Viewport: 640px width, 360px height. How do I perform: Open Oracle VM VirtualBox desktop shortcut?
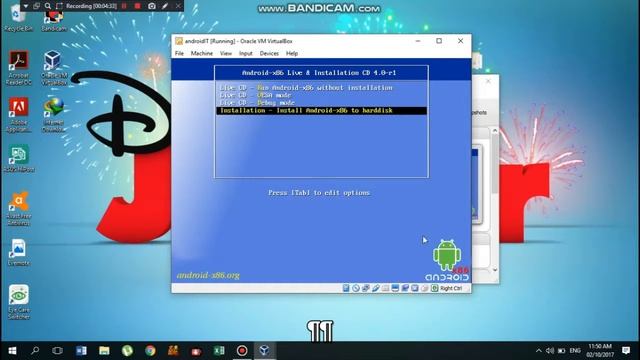[53, 67]
